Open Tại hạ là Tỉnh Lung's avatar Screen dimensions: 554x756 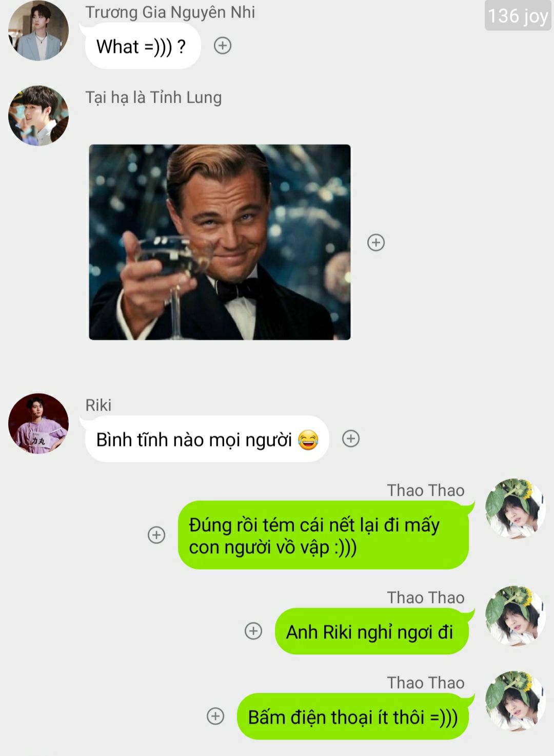click(38, 115)
